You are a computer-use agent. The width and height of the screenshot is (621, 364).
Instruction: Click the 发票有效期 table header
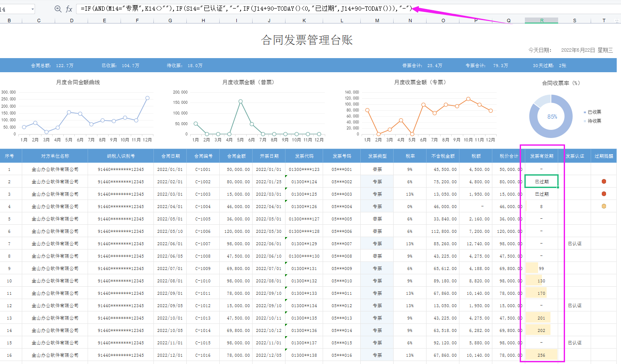click(x=542, y=156)
